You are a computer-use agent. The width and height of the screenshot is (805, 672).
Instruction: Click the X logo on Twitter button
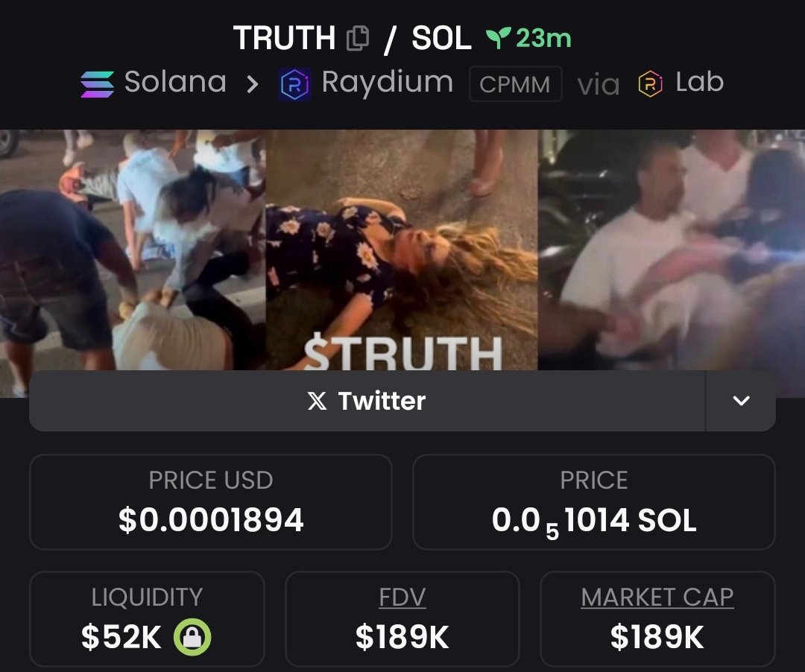317,401
